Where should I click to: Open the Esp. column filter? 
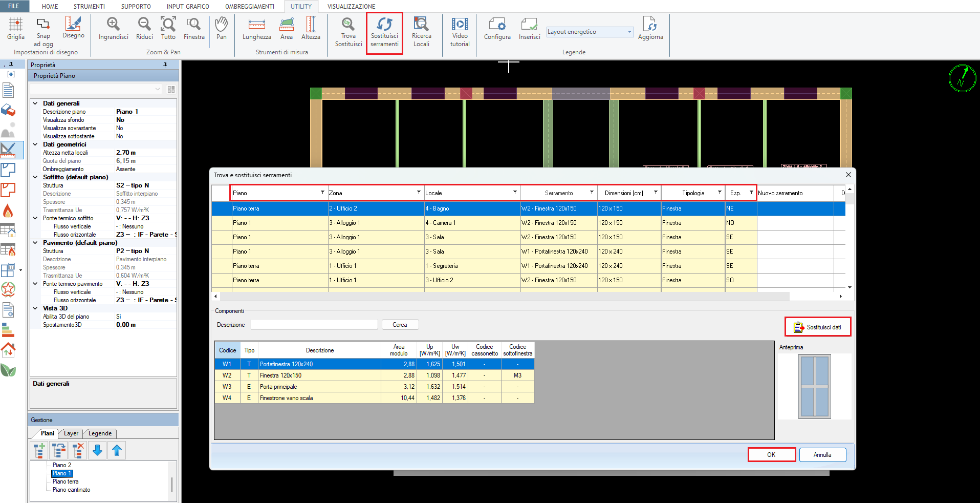pos(751,193)
